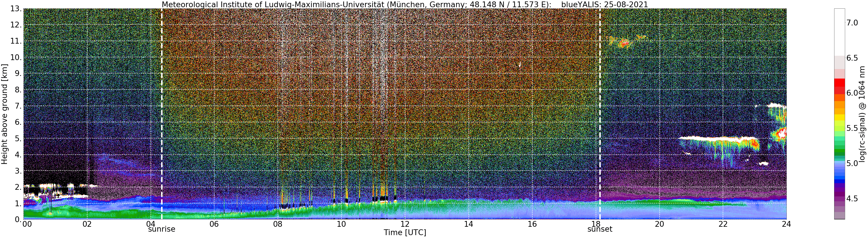Click the bright red band of the colorbar
Viewport: 868px width, 238px height.
839,83
